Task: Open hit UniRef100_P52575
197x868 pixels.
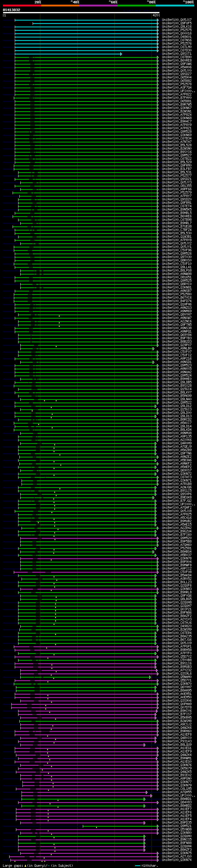Action: (x=176, y=30)
